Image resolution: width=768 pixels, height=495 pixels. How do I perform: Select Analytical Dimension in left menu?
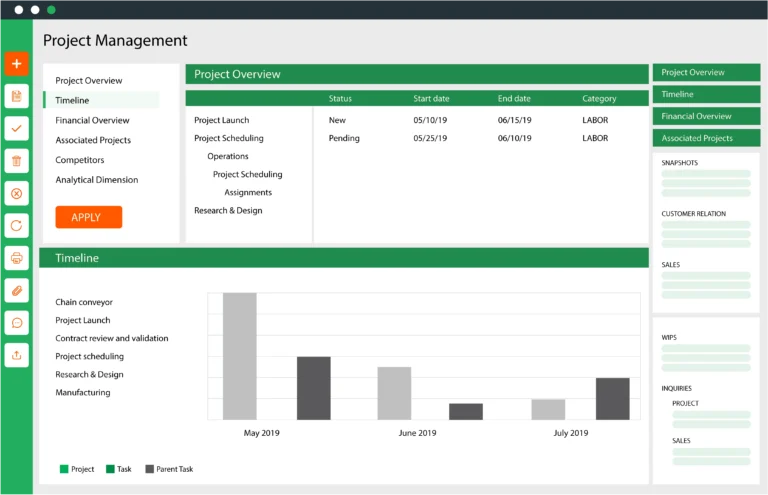coord(96,180)
